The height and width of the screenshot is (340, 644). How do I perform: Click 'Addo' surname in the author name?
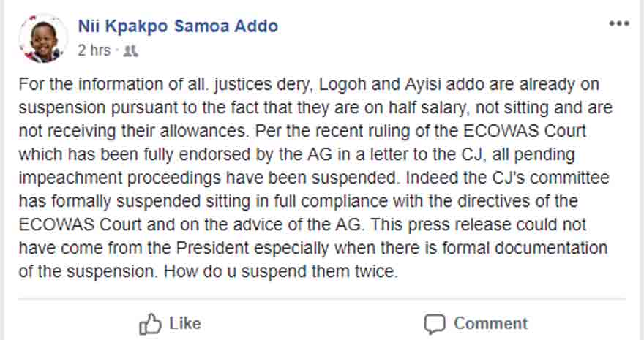click(256, 26)
